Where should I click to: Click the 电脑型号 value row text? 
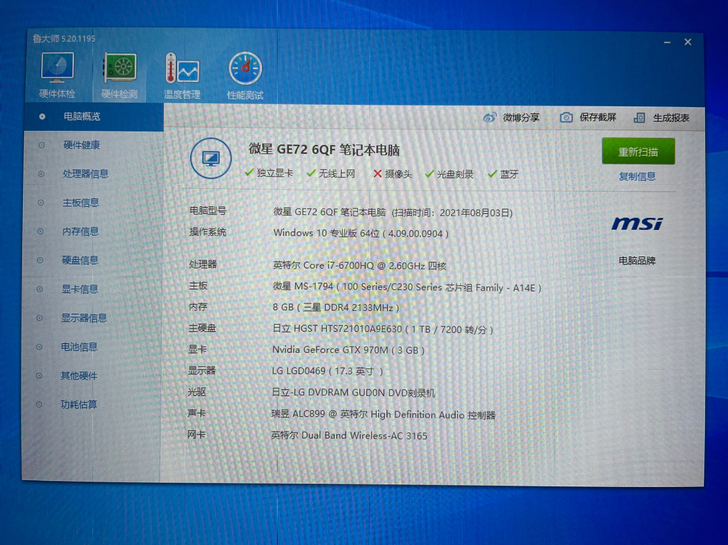[393, 212]
